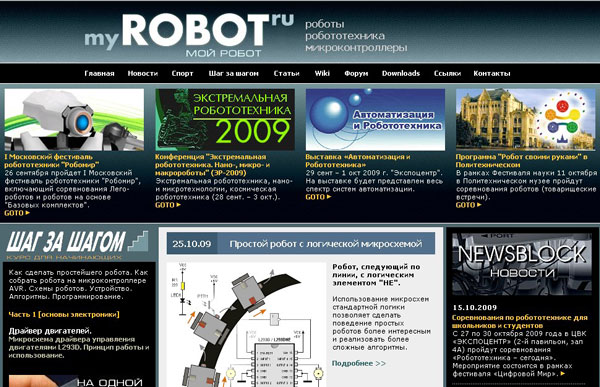Image resolution: width=600 pixels, height=387 pixels.
Task: Select the Статьи menu item
Action: coord(287,73)
